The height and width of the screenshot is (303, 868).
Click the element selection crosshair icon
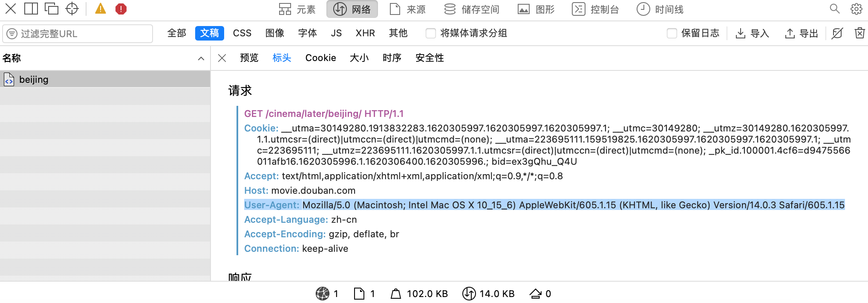pos(72,9)
